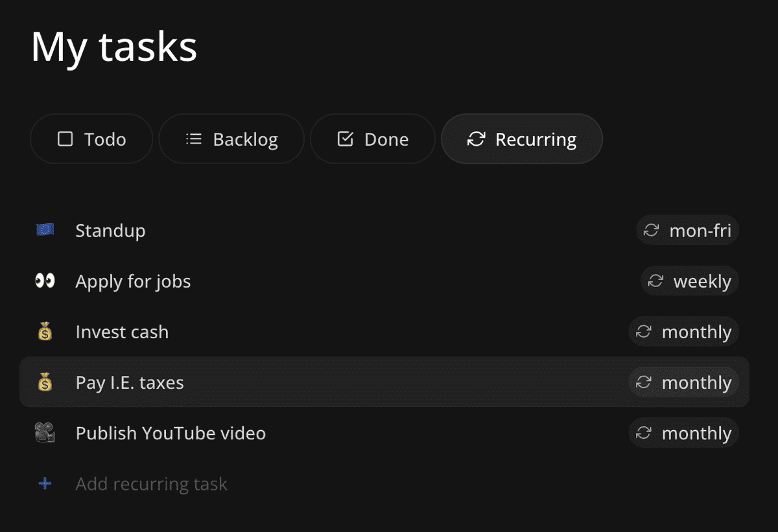Click the Add recurring task input field

151,484
